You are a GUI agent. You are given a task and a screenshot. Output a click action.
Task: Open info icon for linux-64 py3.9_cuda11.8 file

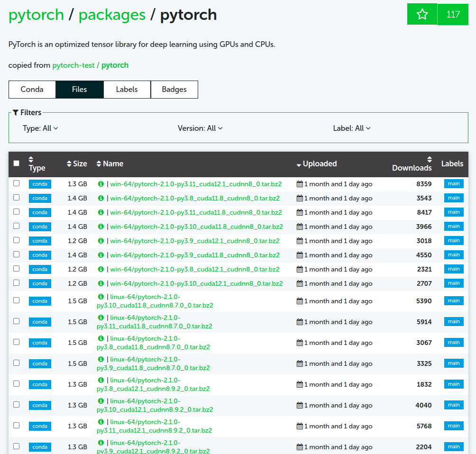click(101, 360)
